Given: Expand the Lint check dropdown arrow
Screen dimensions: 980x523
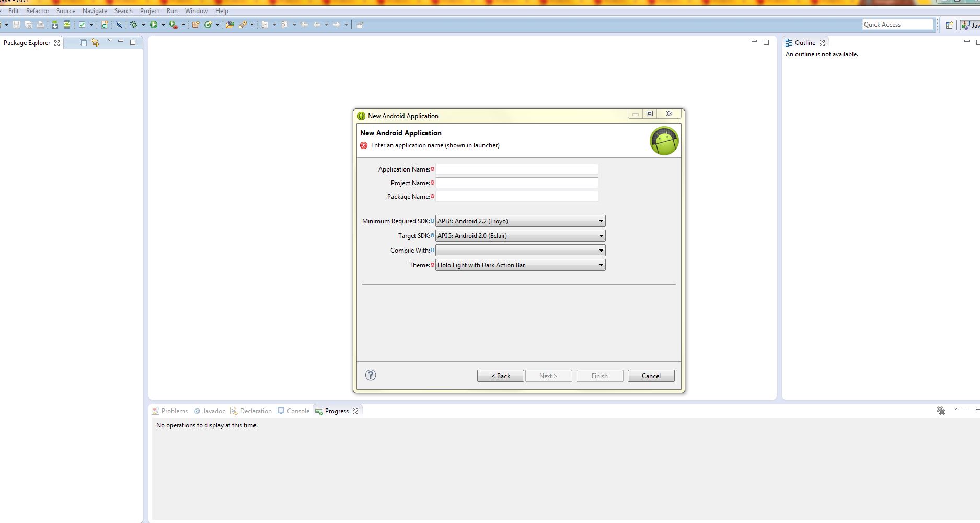Looking at the screenshot, I should [x=91, y=25].
